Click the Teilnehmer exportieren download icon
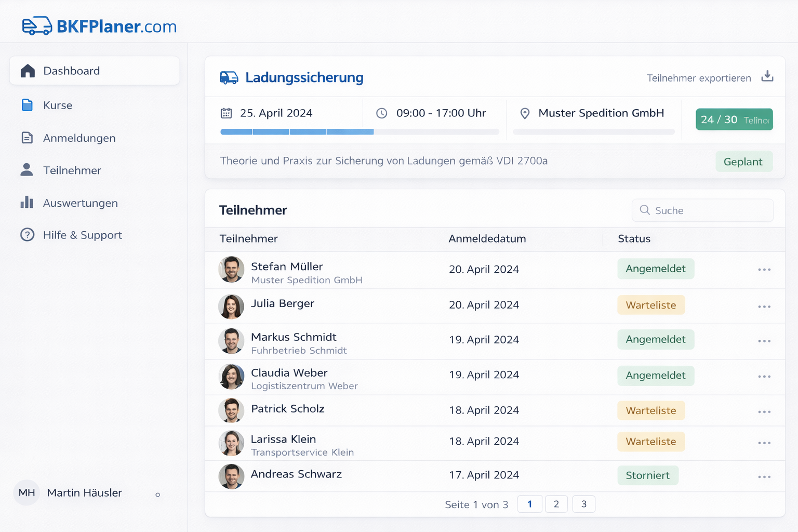The width and height of the screenshot is (798, 532). click(767, 76)
